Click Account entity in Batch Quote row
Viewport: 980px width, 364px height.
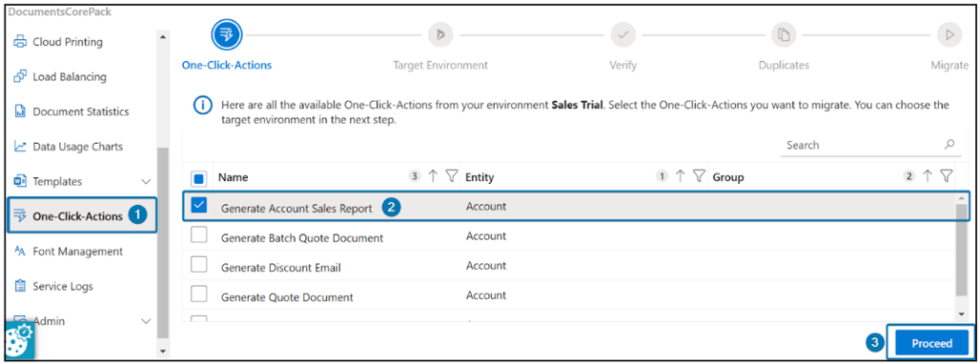485,236
